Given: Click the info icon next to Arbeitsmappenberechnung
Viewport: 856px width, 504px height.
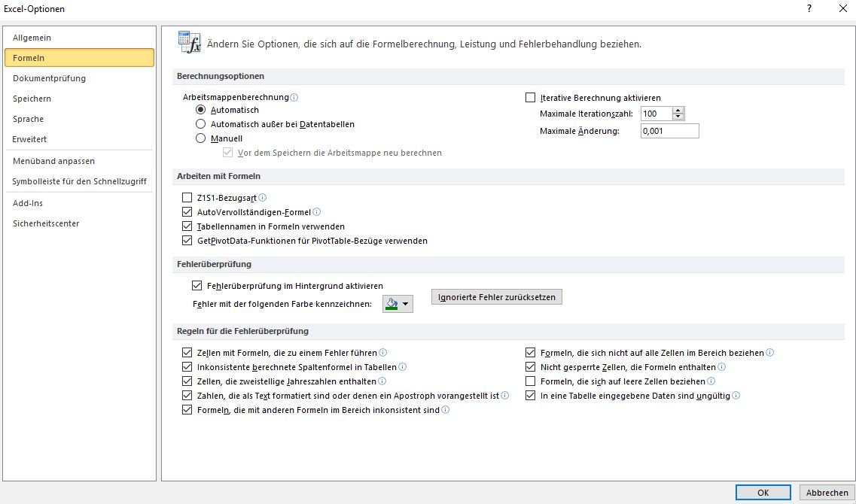Looking at the screenshot, I should pyautogui.click(x=294, y=98).
